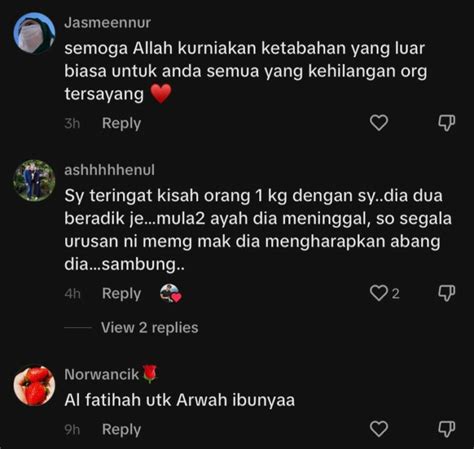474x449 pixels.
Task: Dislike Jasmeennur's comment with the thumbs-down icon
Action: (x=447, y=123)
